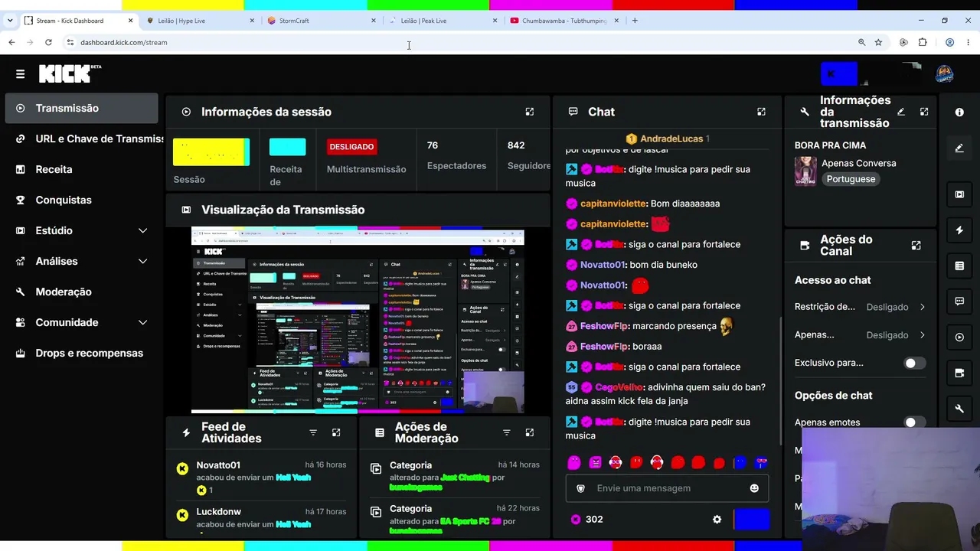Bookmark this page with the star icon

tap(878, 42)
